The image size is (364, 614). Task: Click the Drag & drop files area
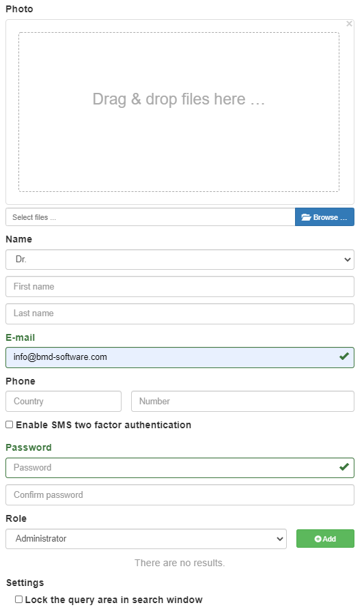coord(179,112)
